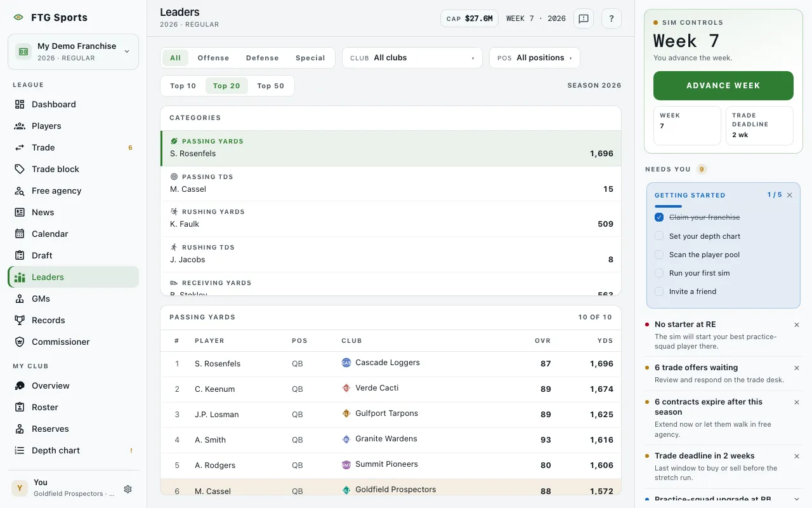
Task: Open the Commissioner shield icon
Action: pos(20,342)
